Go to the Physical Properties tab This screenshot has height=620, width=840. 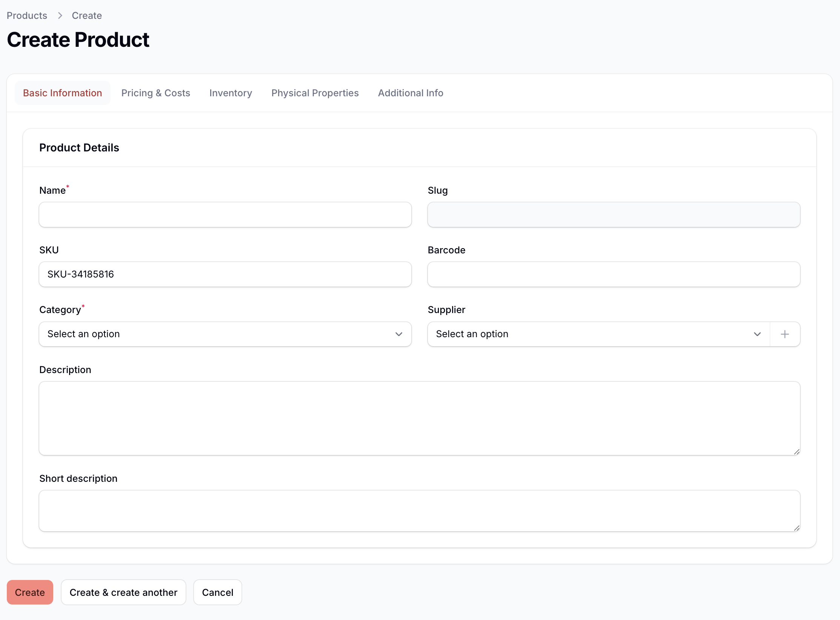pos(315,93)
